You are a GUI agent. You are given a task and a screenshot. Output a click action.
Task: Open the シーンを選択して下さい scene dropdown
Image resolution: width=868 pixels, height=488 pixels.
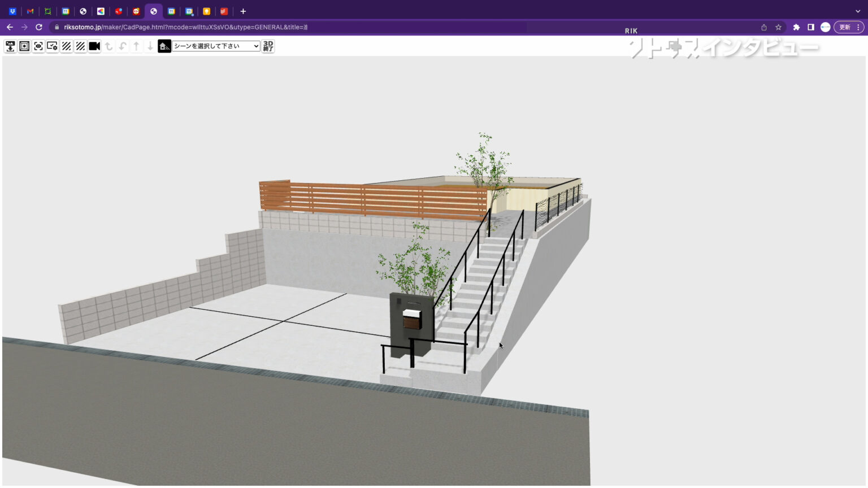pos(216,46)
